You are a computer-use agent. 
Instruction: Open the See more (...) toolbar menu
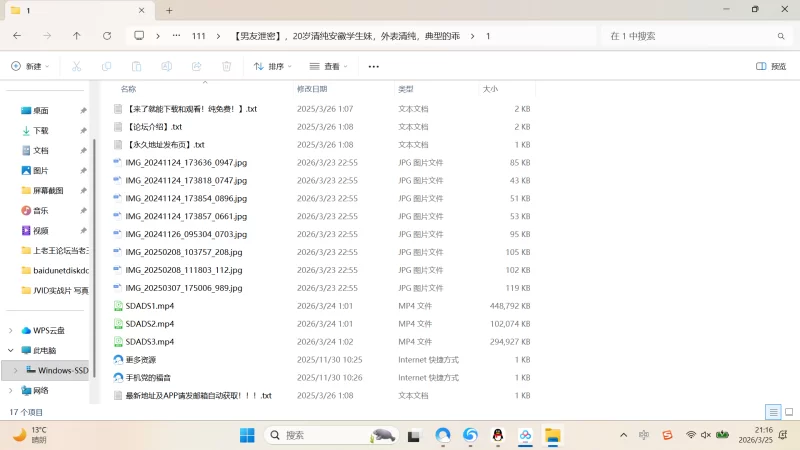click(x=374, y=66)
